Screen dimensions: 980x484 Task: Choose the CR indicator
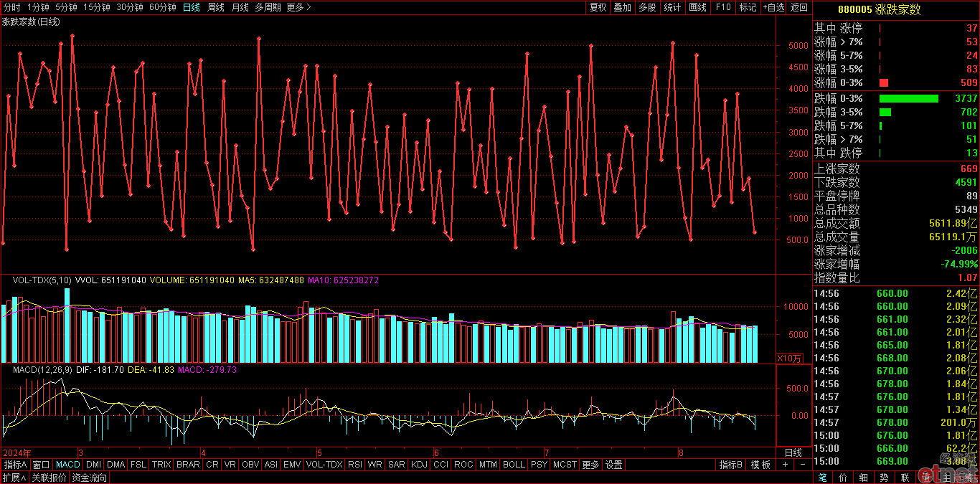tap(212, 465)
